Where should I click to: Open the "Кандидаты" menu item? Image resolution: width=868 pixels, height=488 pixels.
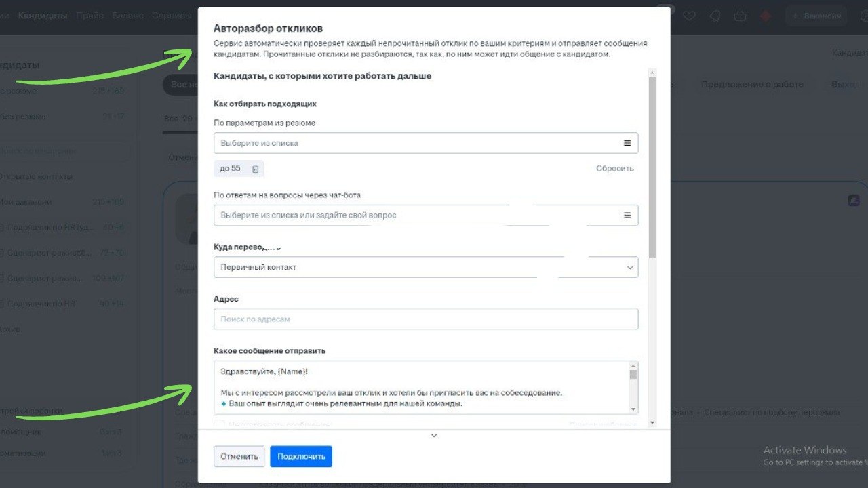click(43, 15)
